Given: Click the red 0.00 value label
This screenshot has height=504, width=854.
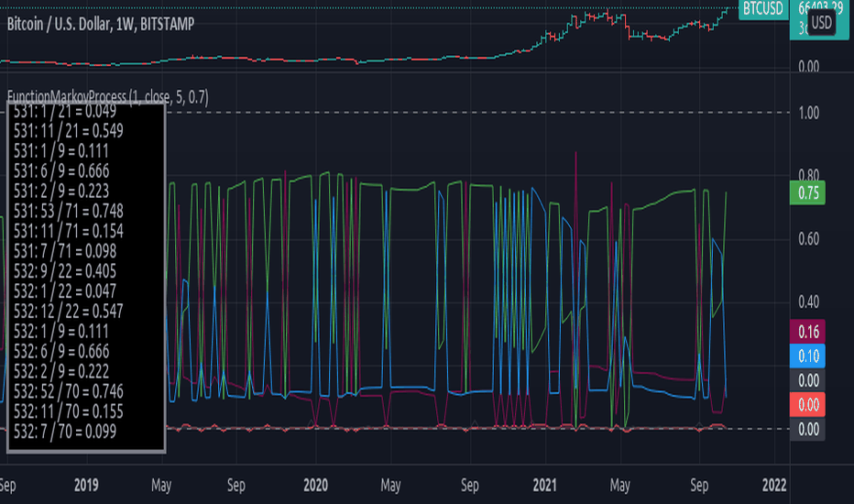Looking at the screenshot, I should (x=807, y=405).
